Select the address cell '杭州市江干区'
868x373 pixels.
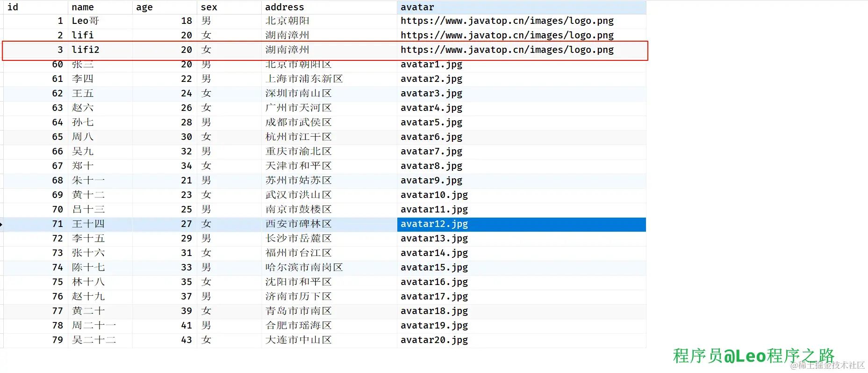coord(329,137)
